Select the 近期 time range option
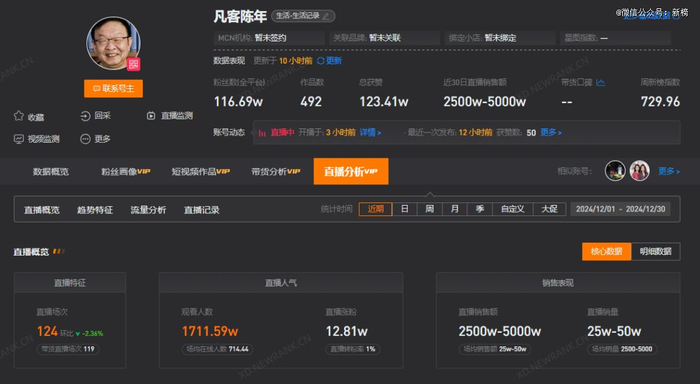The width and height of the screenshot is (700, 384). (375, 209)
